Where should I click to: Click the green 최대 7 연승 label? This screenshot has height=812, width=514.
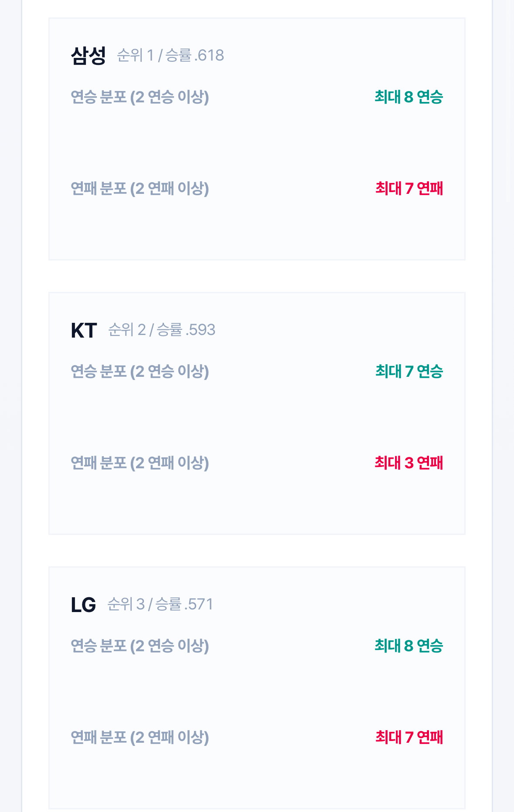[409, 371]
